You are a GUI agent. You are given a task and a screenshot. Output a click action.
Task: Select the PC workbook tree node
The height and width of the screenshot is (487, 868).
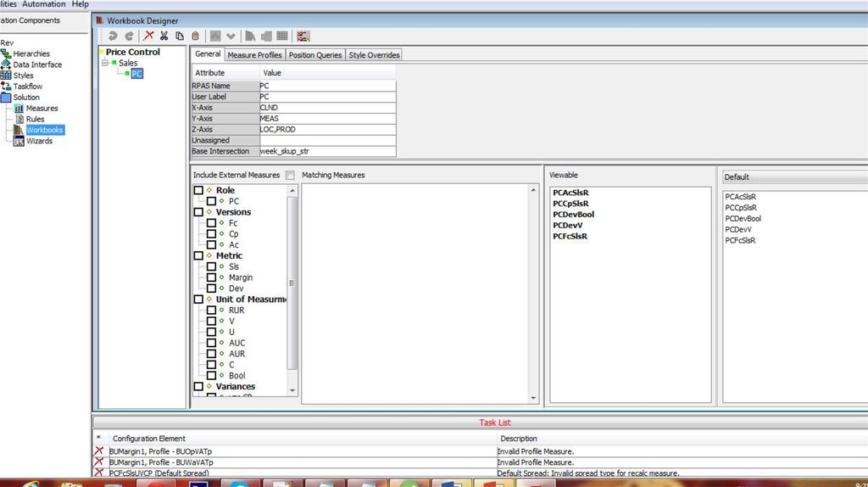[x=136, y=74]
